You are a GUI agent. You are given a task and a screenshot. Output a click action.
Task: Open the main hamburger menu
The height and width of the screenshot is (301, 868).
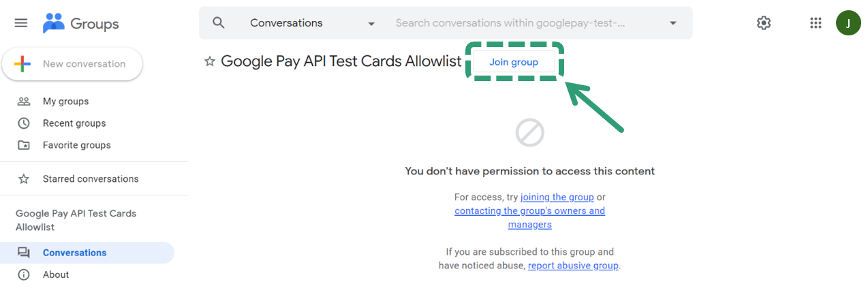click(21, 23)
